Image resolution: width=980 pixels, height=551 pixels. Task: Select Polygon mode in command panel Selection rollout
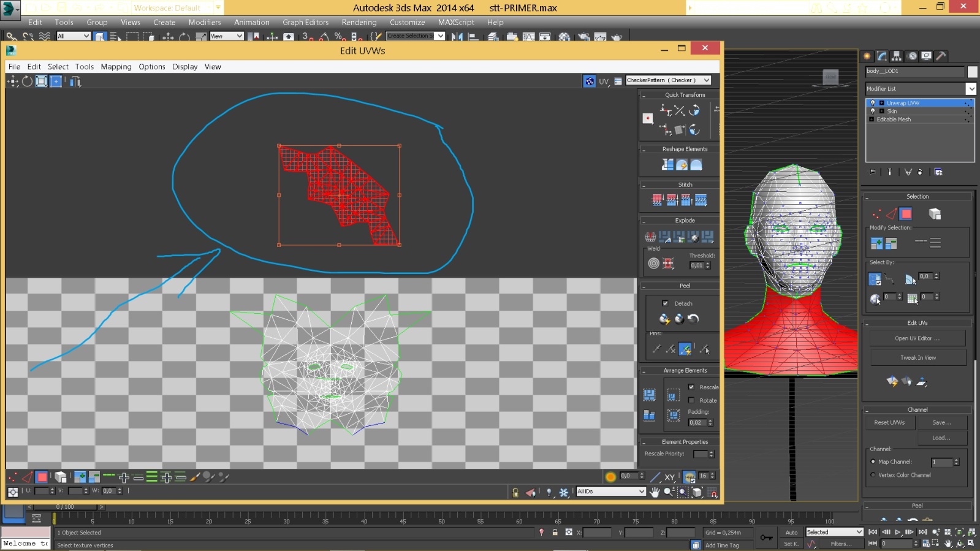coord(906,214)
